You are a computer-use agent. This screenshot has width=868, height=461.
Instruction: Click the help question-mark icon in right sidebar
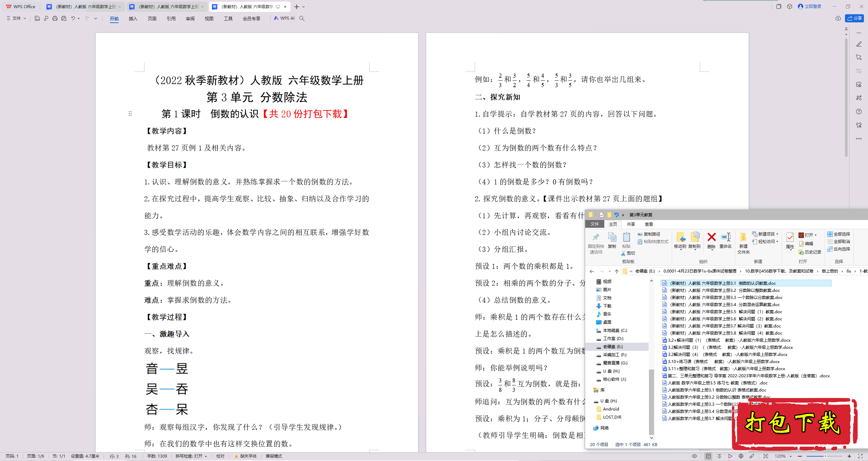pos(859,112)
